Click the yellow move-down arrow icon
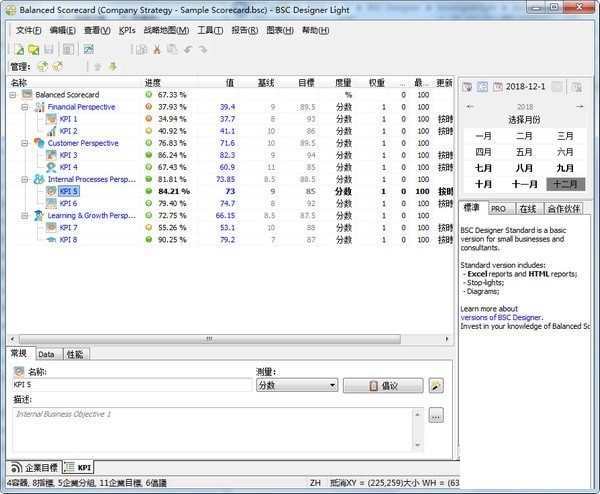Image resolution: width=600 pixels, height=494 pixels. (x=112, y=67)
